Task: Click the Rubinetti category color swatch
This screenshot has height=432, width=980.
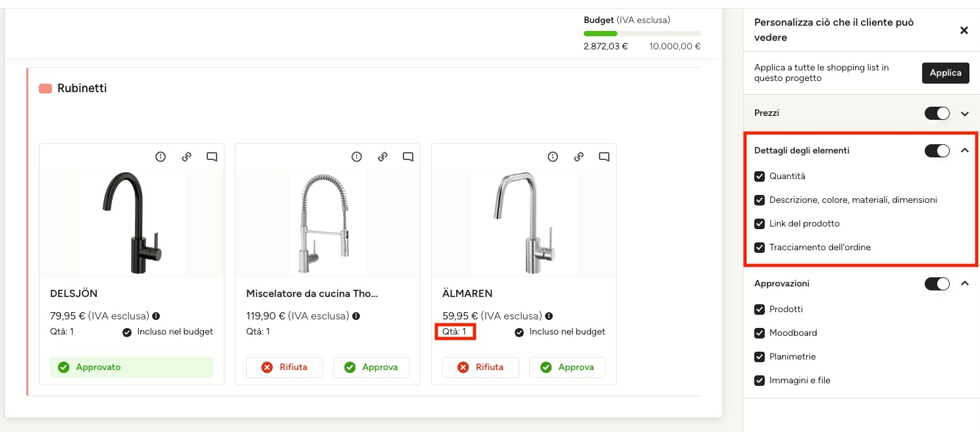Action: tap(45, 88)
